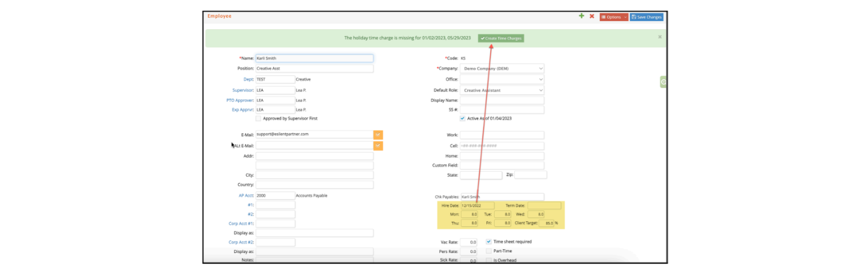Open the Company dropdown showing Demo Company (DEM)

pos(502,68)
